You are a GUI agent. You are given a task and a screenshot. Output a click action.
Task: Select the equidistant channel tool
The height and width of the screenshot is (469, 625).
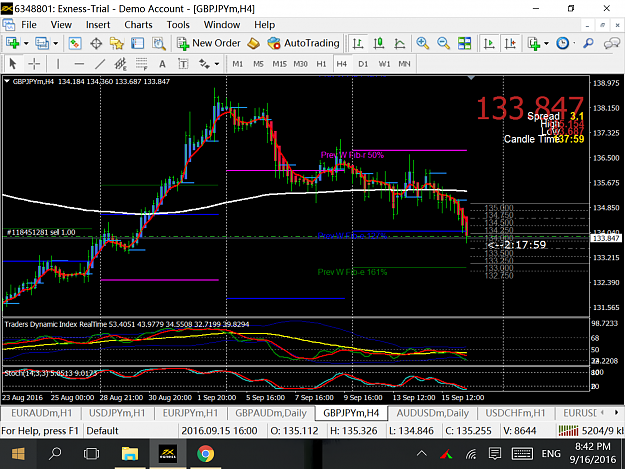point(120,64)
